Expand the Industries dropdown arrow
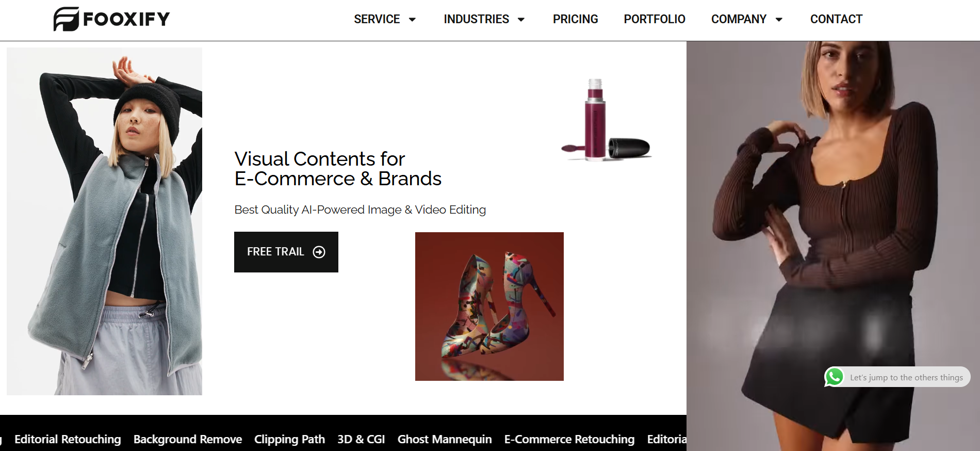The height and width of the screenshot is (451, 980). tap(521, 20)
